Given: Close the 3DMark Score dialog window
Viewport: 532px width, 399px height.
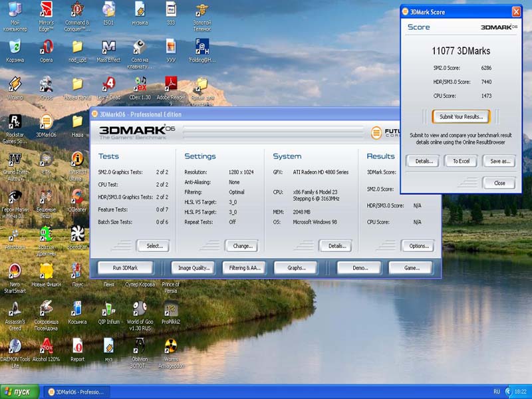Looking at the screenshot, I should click(516, 12).
